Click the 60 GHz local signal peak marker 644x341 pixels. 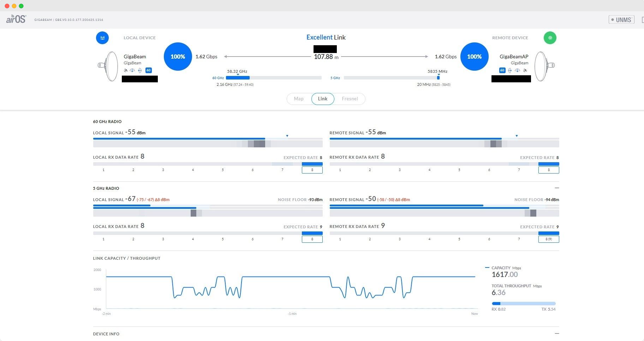pos(287,136)
